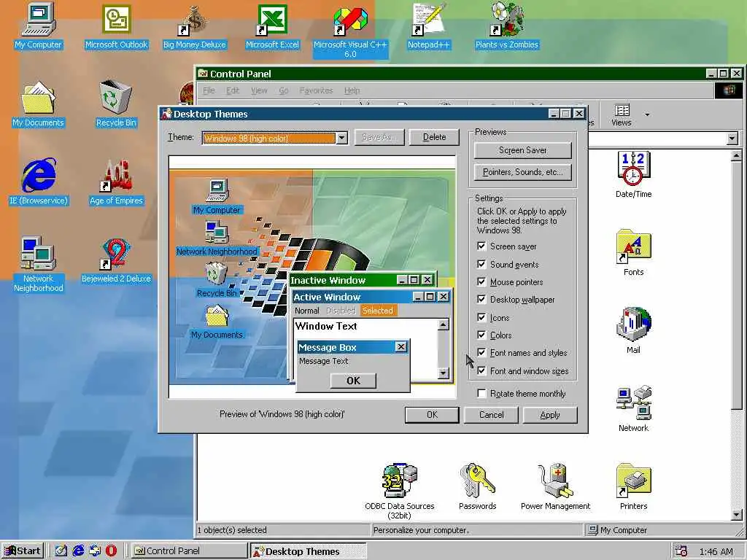Image resolution: width=747 pixels, height=560 pixels.
Task: Click OK in Desktop Themes dialog
Action: click(x=432, y=415)
